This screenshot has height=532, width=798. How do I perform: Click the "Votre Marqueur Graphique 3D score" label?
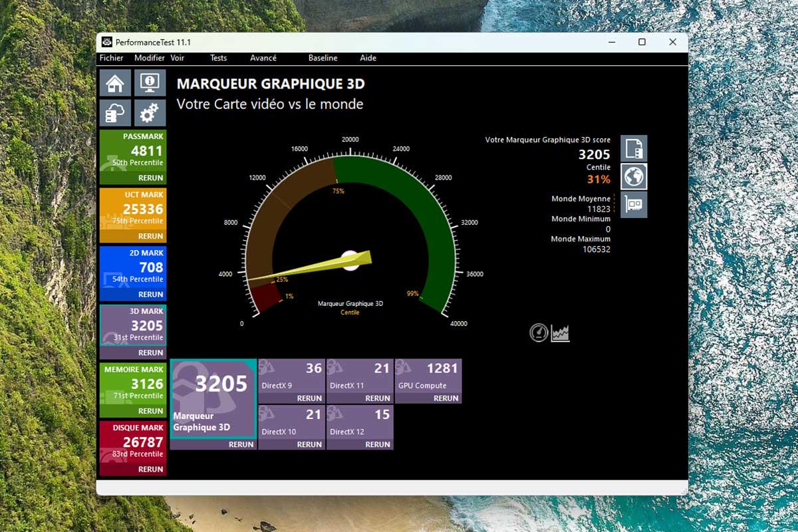click(548, 140)
